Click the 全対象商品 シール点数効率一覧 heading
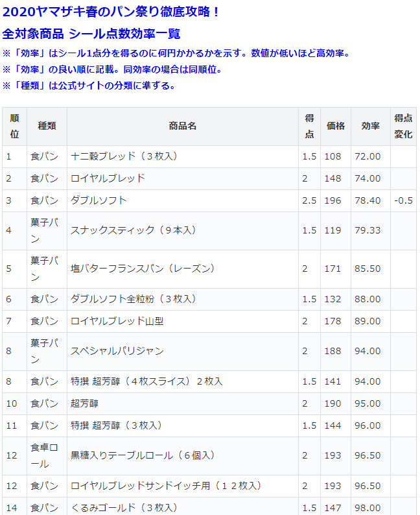The image size is (420, 515). pyautogui.click(x=91, y=34)
